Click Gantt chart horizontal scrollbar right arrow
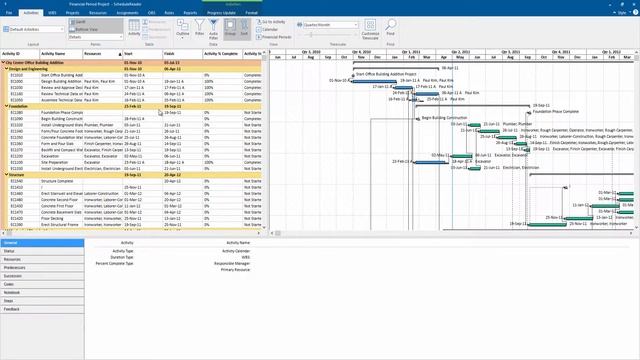This screenshot has width=640, height=360. click(631, 233)
